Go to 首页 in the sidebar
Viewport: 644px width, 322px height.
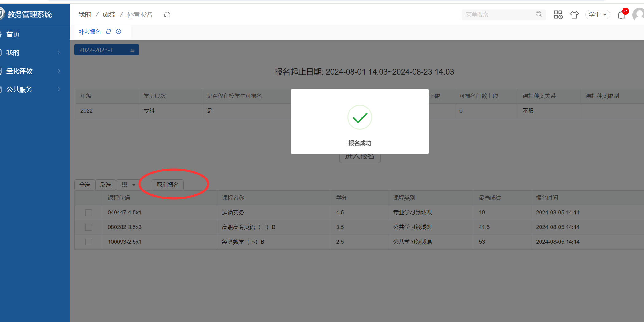pos(13,34)
